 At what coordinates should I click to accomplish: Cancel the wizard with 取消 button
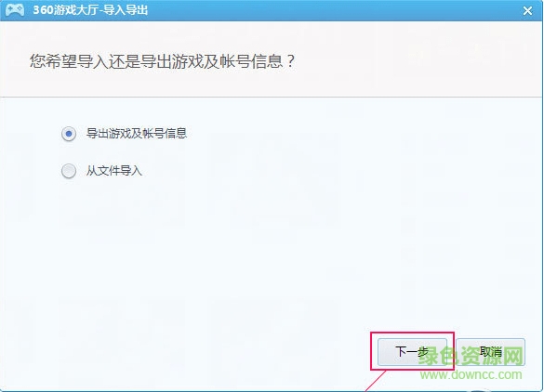point(491,352)
